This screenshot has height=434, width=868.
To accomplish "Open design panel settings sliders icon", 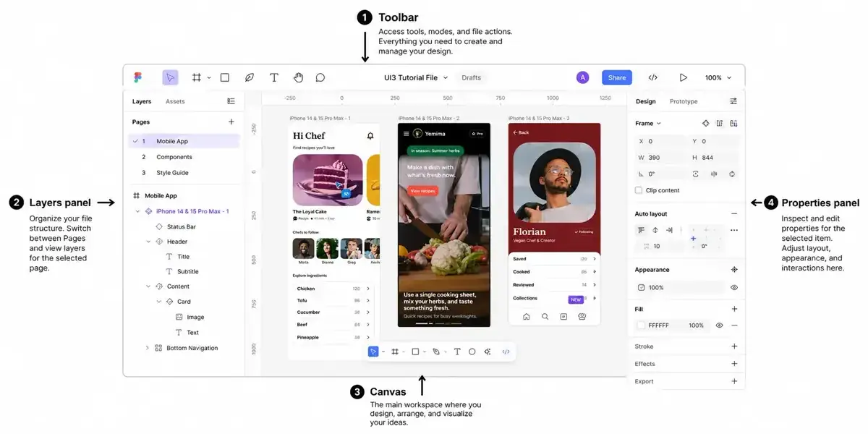I will tap(733, 101).
